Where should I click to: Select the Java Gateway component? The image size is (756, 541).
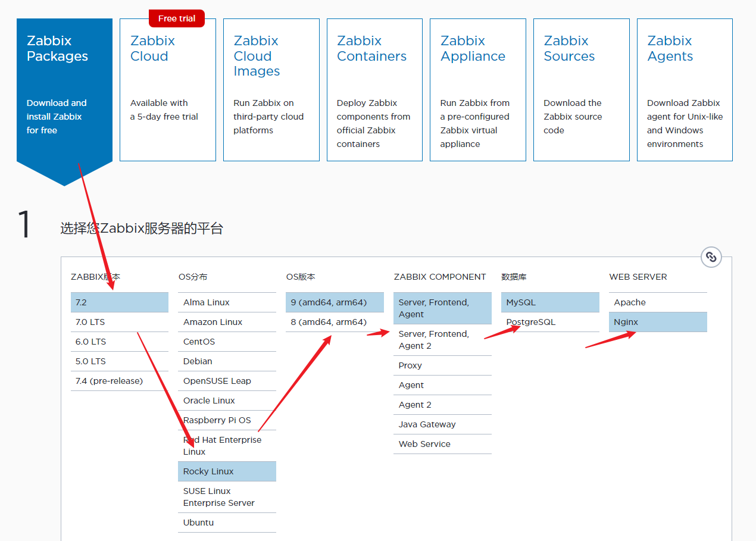point(442,424)
